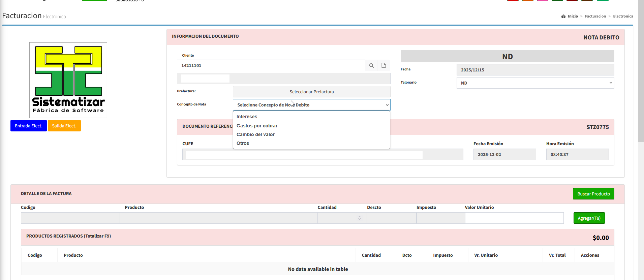
Task: Click the Cantidad spinner arrows
Action: point(360,218)
